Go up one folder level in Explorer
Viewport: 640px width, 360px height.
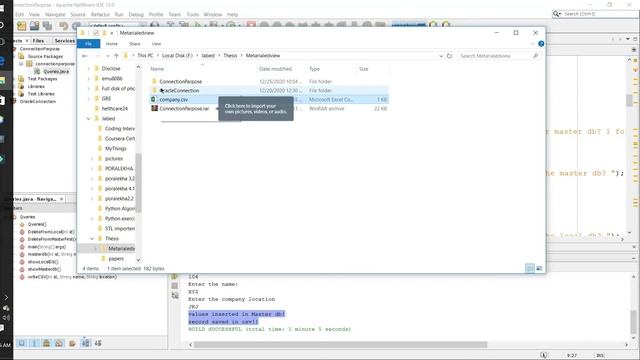[x=116, y=56]
